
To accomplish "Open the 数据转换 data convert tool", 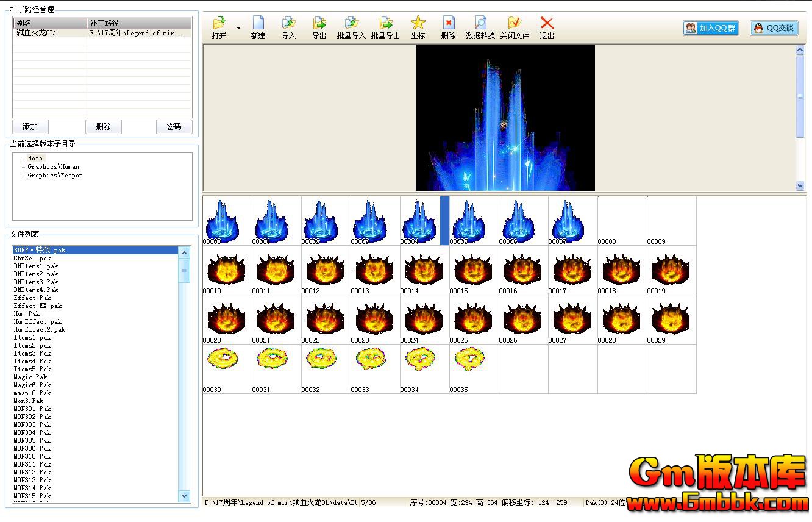I will (x=480, y=28).
